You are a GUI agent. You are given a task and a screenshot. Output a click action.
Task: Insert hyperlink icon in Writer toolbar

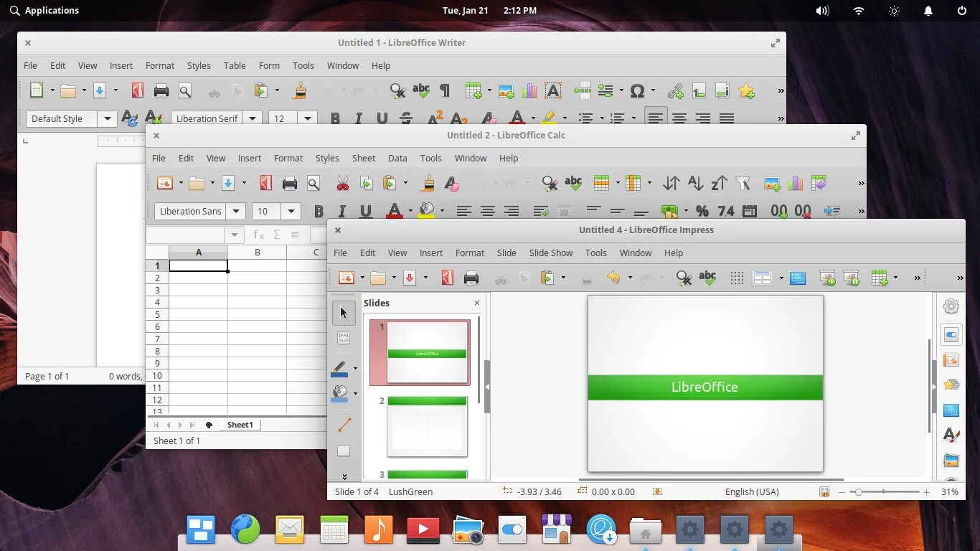(675, 90)
